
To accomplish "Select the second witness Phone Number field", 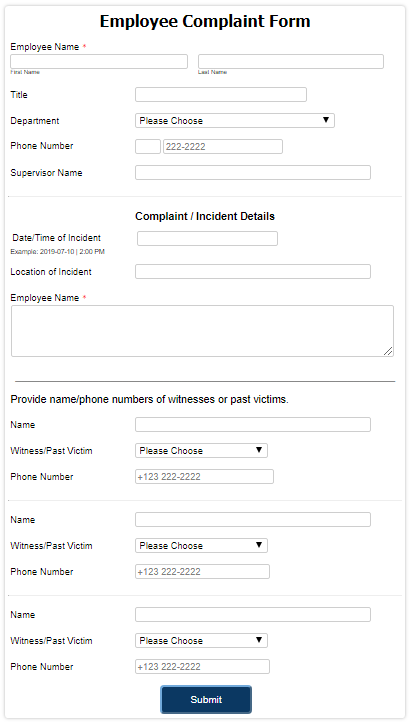I will point(202,572).
